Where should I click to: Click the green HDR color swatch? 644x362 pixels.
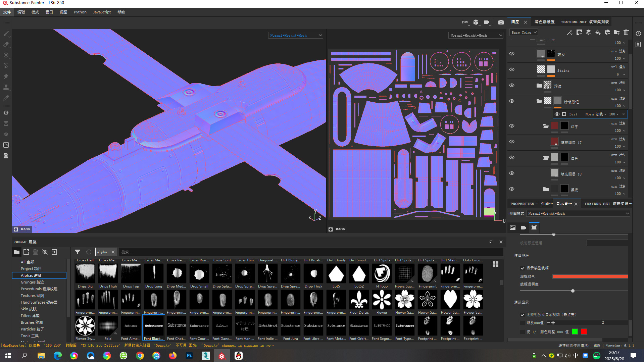point(575,331)
